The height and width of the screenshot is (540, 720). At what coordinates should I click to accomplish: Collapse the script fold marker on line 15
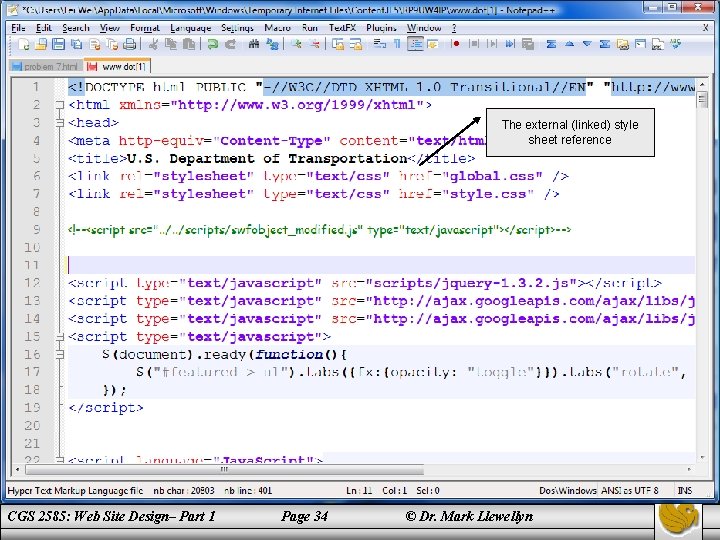click(60, 337)
